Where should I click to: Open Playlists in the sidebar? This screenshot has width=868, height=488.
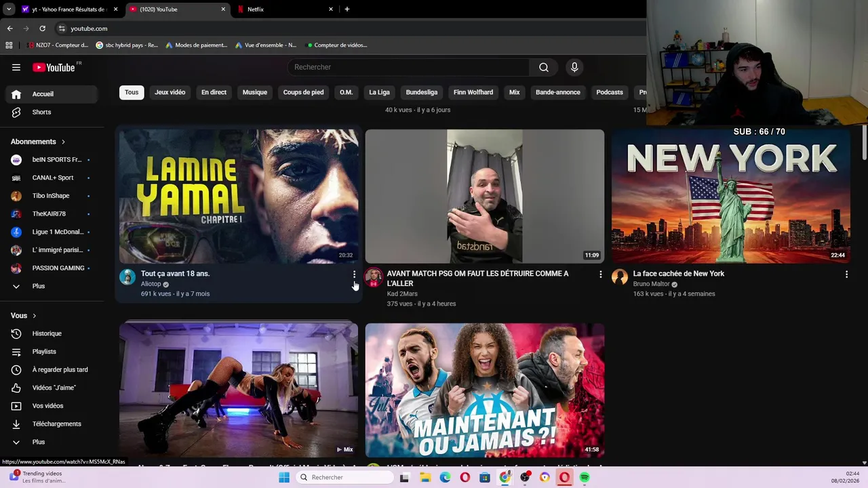click(52, 352)
